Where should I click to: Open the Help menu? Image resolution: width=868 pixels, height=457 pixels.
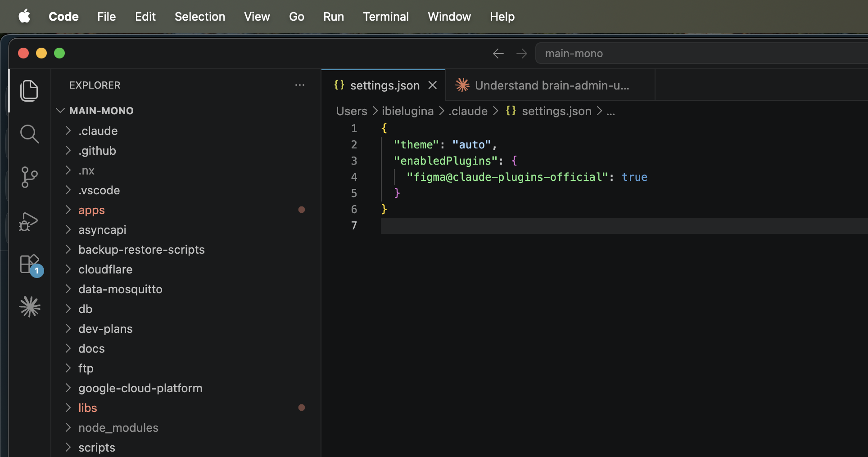pos(502,17)
